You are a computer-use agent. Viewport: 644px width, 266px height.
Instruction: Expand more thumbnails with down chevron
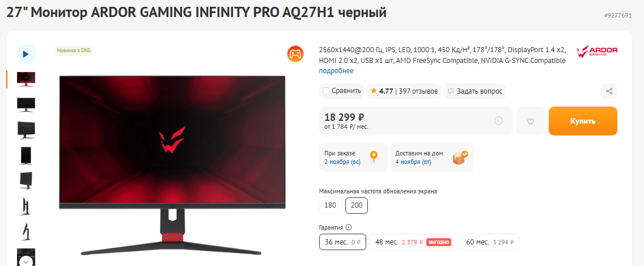(26, 261)
